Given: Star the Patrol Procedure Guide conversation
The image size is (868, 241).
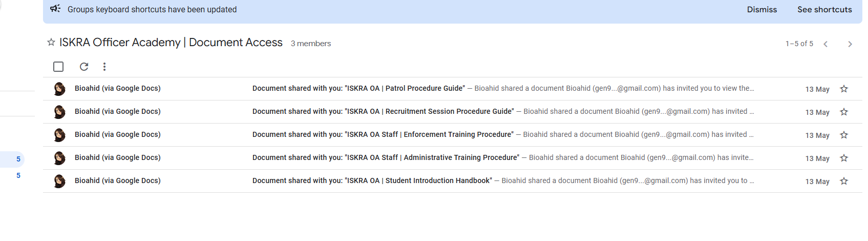Looking at the screenshot, I should point(844,89).
